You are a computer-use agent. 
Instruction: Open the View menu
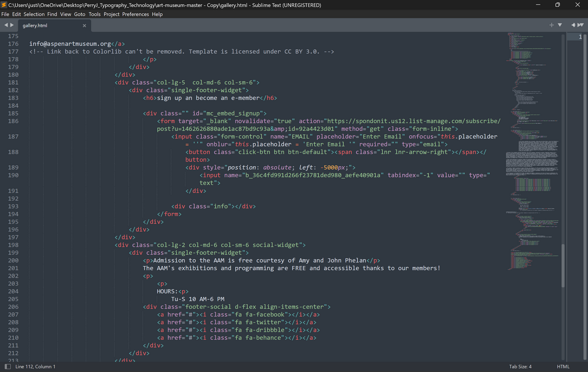65,14
